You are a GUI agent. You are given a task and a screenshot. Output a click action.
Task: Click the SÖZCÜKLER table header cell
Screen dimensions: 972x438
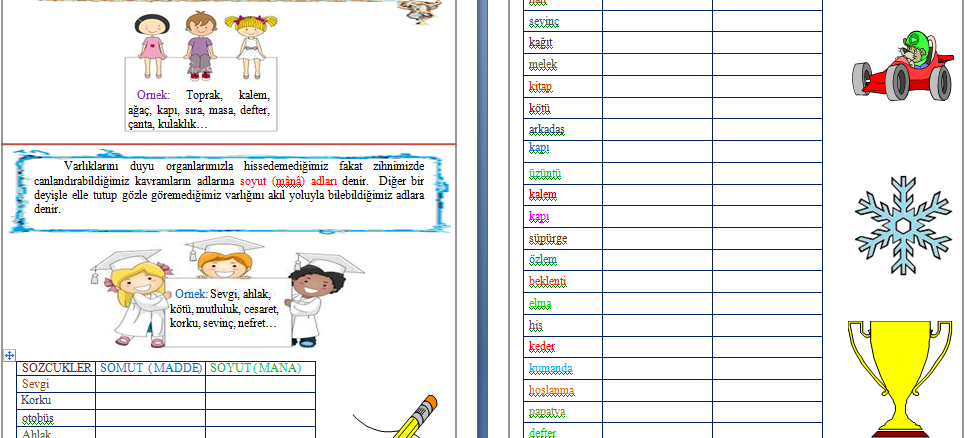[x=57, y=368]
